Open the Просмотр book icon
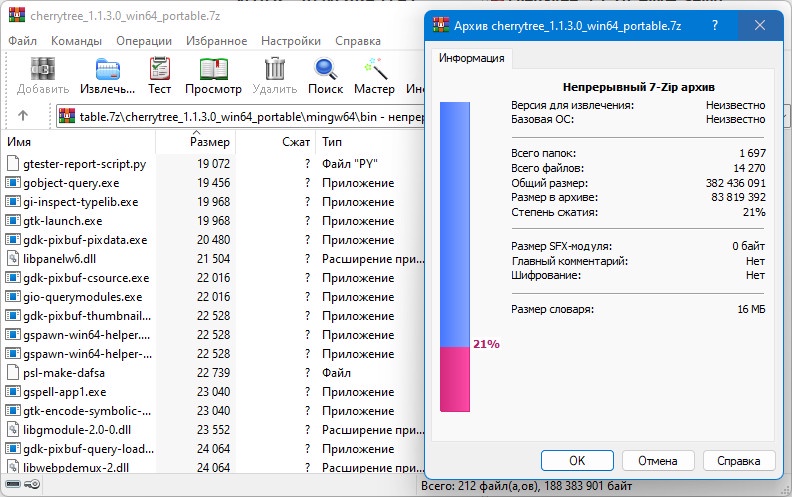Viewport: 792px width, 497px height. coord(214,69)
